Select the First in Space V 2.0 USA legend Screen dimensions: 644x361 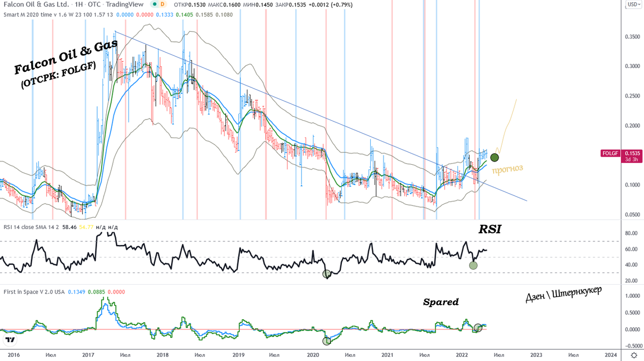[34, 291]
